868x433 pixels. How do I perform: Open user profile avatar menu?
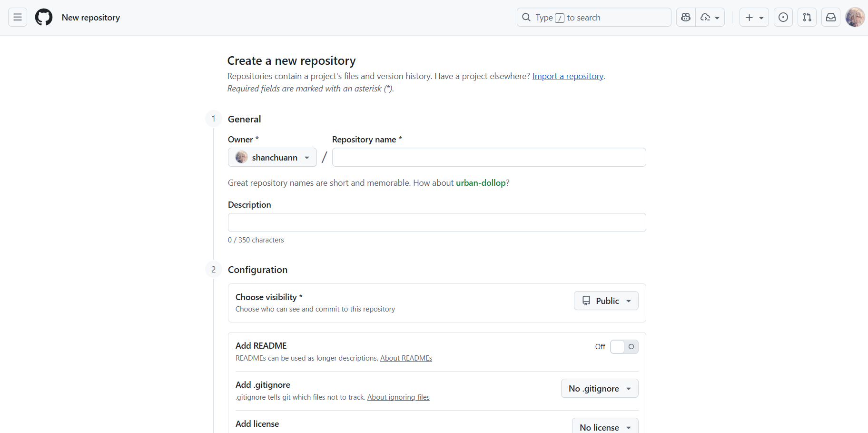(855, 18)
